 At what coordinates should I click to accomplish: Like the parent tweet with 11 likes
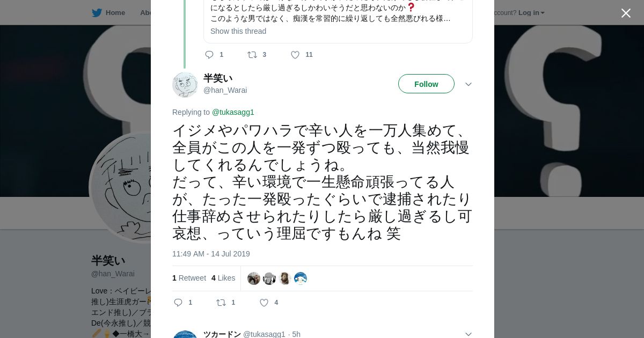[295, 55]
